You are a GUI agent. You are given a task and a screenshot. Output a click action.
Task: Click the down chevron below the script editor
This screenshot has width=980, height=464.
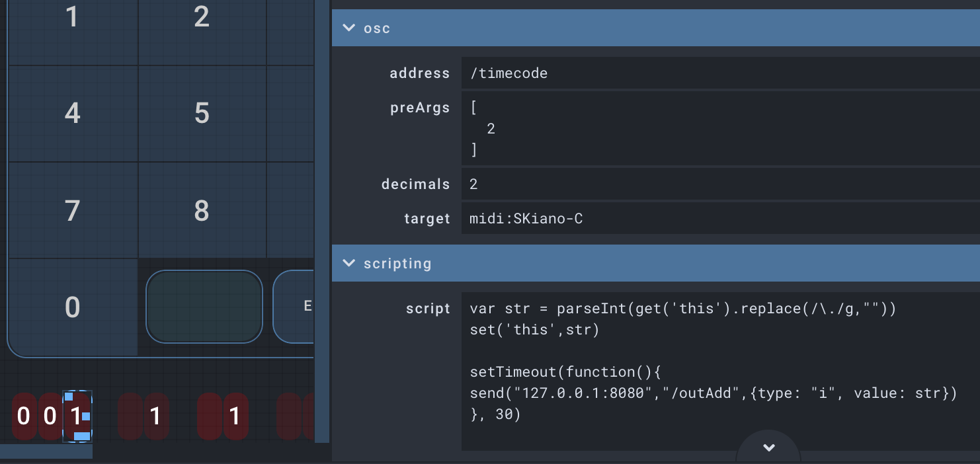[x=768, y=447]
